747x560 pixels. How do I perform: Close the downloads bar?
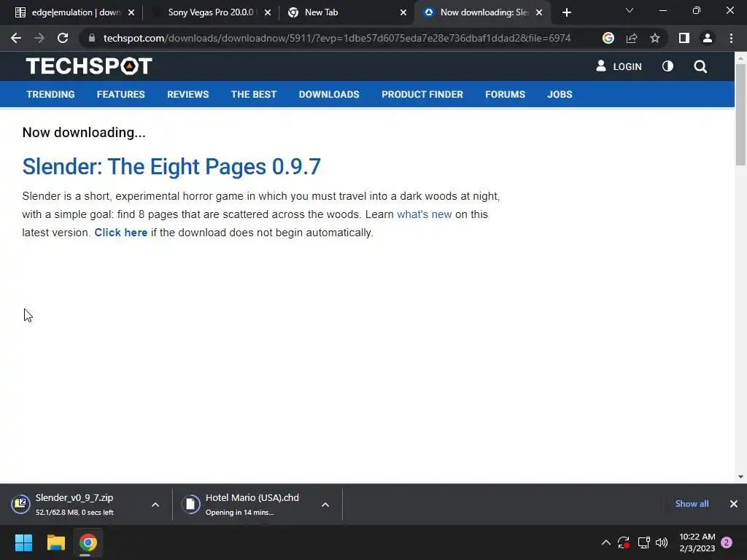pos(734,504)
